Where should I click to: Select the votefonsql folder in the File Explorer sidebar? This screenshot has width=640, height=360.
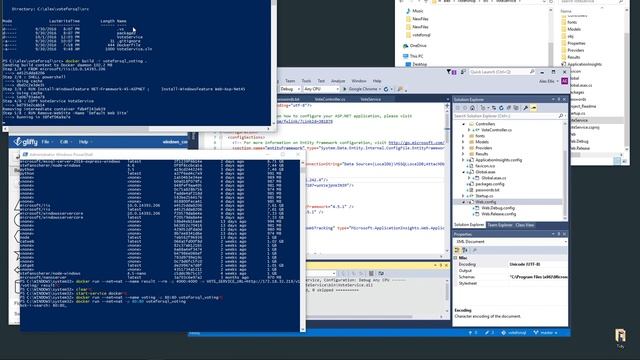point(421,35)
